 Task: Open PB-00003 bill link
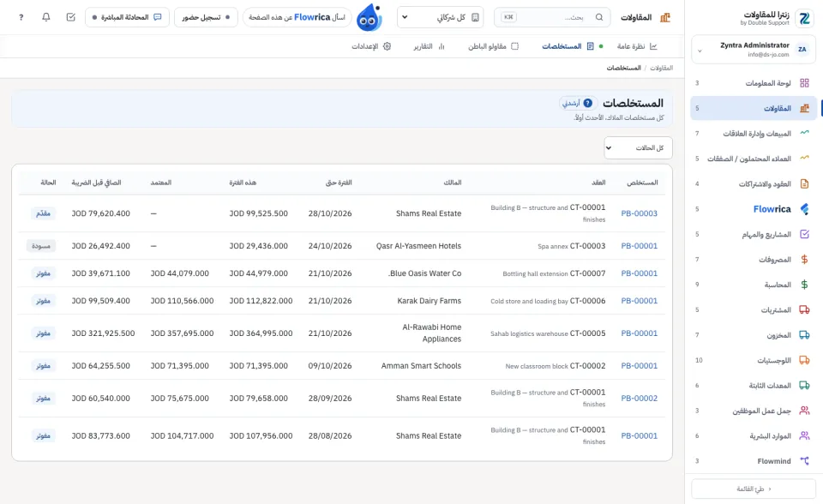(x=639, y=213)
